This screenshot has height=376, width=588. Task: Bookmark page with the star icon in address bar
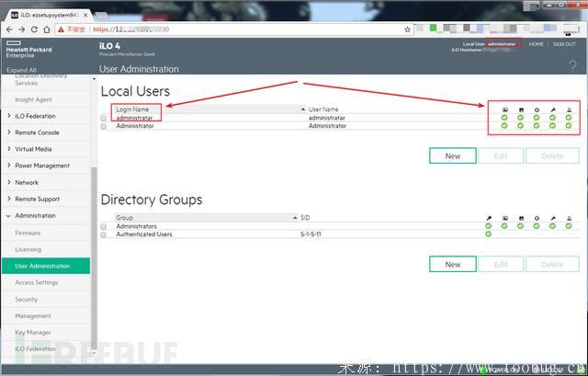point(407,29)
